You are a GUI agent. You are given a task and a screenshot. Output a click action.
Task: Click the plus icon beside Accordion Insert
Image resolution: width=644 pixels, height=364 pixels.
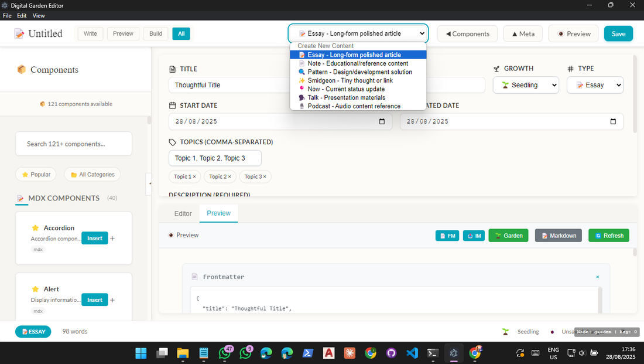click(112, 239)
